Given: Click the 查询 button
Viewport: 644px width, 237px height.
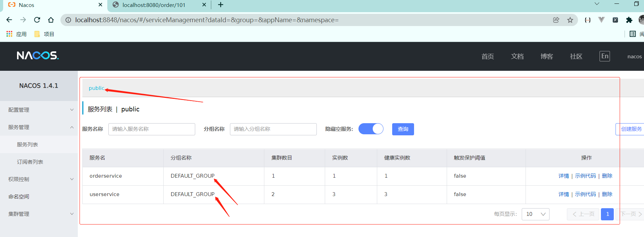Looking at the screenshot, I should pyautogui.click(x=403, y=129).
